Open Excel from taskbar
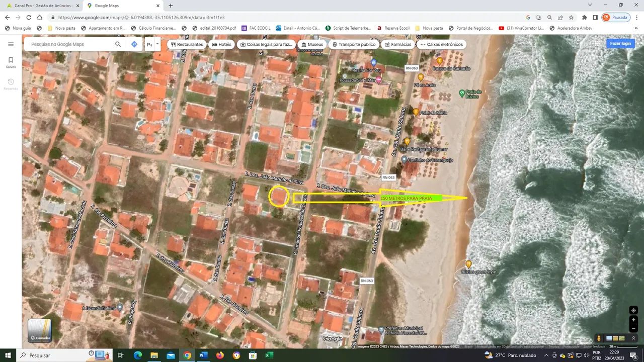 click(269, 355)
